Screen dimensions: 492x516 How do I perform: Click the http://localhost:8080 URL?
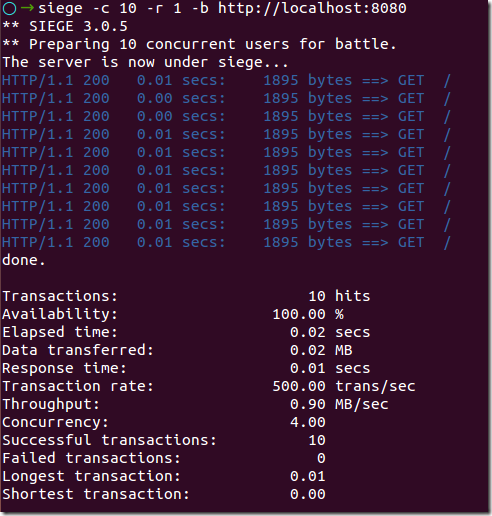pos(312,8)
